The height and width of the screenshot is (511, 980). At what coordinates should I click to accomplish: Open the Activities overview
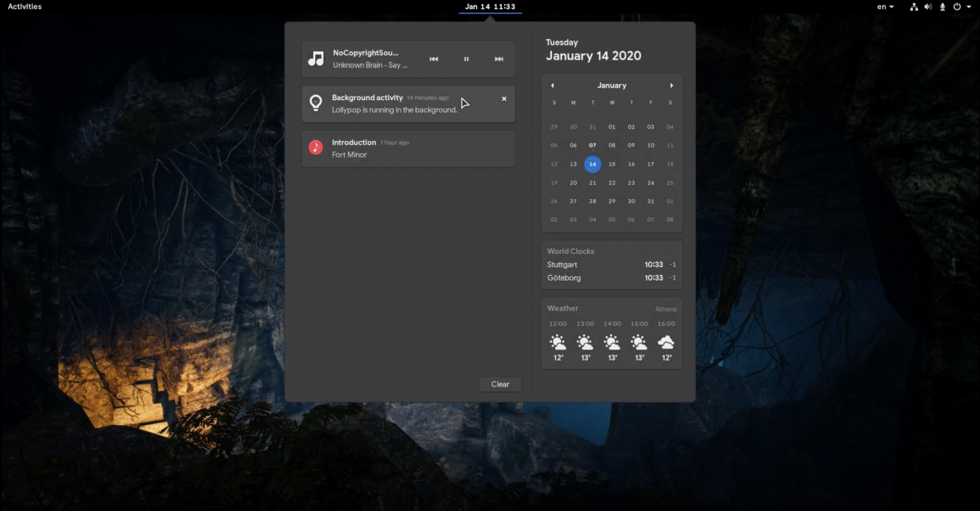[25, 6]
